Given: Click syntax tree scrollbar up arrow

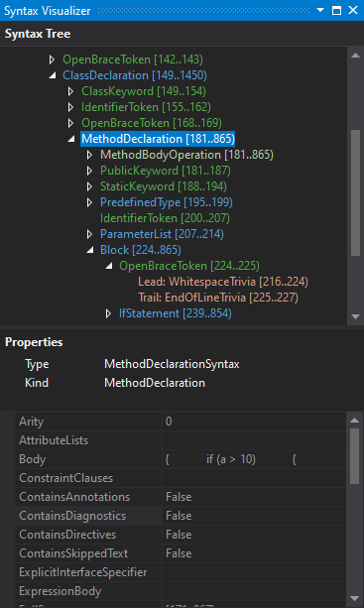Looking at the screenshot, I should (x=355, y=56).
